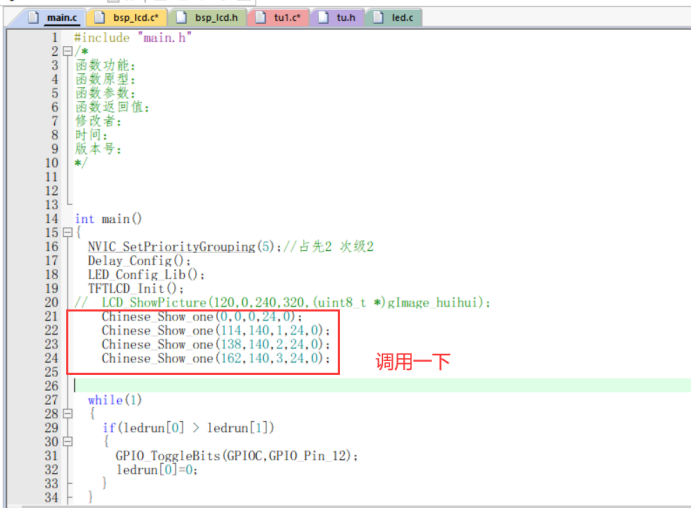
Task: Click the file icon on tu.h tab
Action: (323, 18)
